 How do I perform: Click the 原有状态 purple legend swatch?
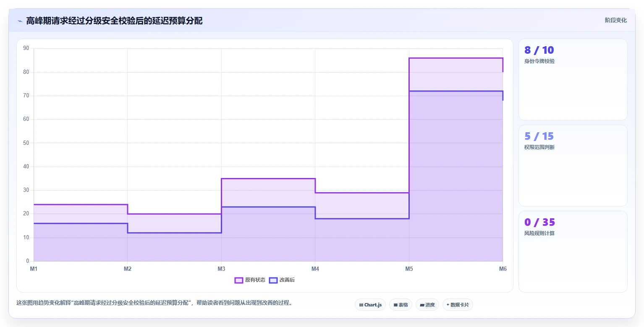click(239, 280)
